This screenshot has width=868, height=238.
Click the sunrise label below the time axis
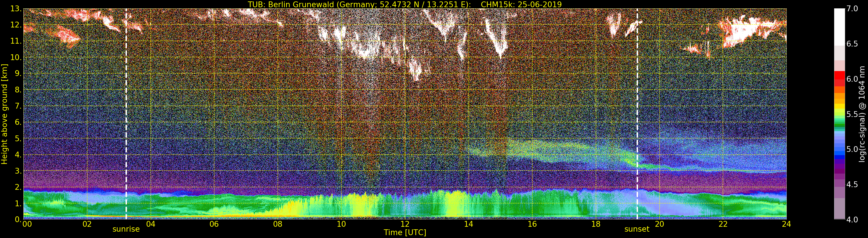tap(126, 229)
